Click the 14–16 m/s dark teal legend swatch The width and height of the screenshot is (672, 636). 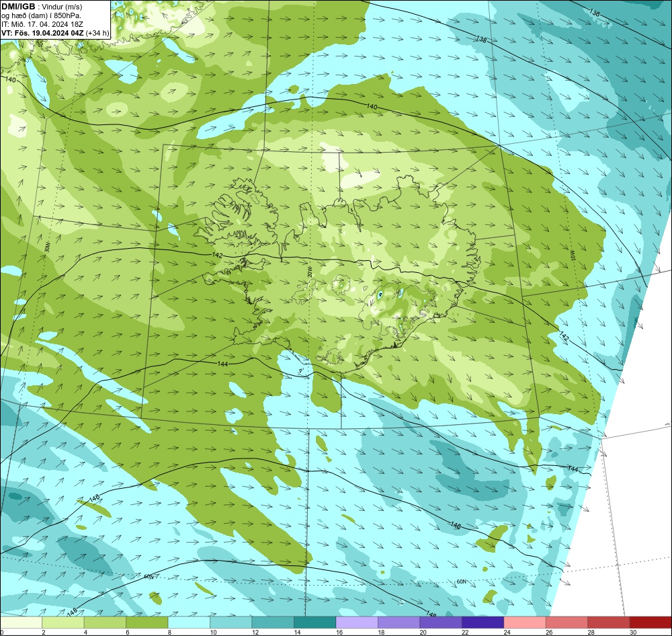pos(315,623)
